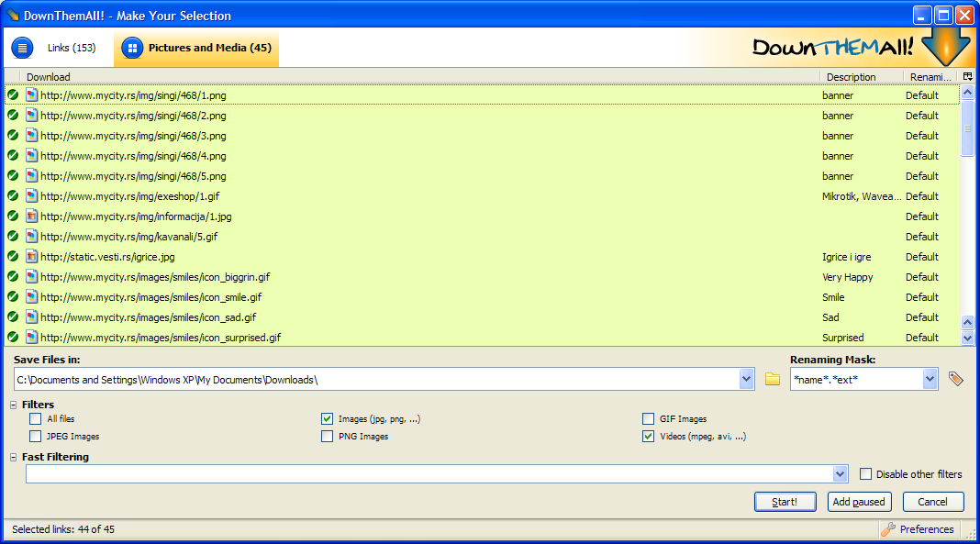Click file type icon of exeshop/1.gif

pos(32,195)
